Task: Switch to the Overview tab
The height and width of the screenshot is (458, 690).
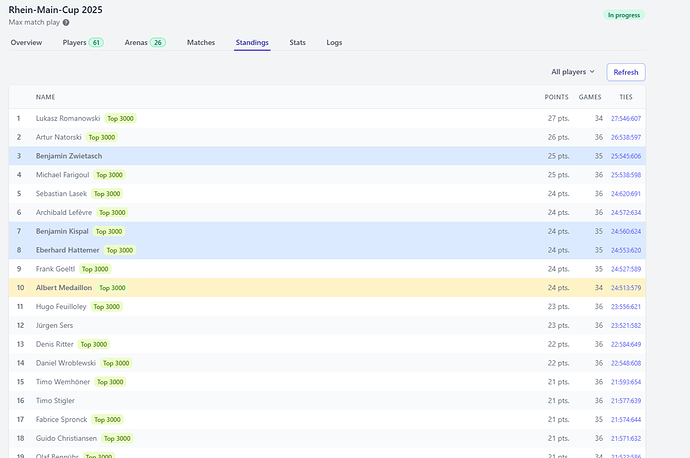Action: pyautogui.click(x=26, y=43)
